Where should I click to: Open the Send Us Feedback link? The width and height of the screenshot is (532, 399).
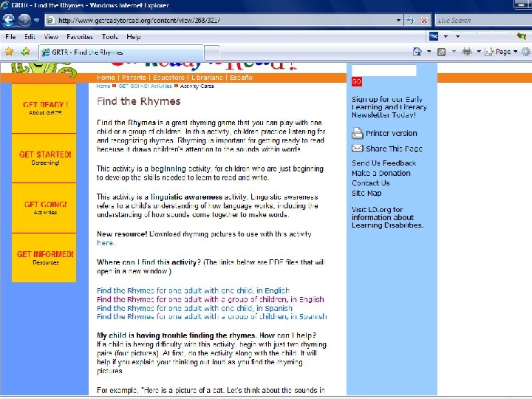[383, 163]
